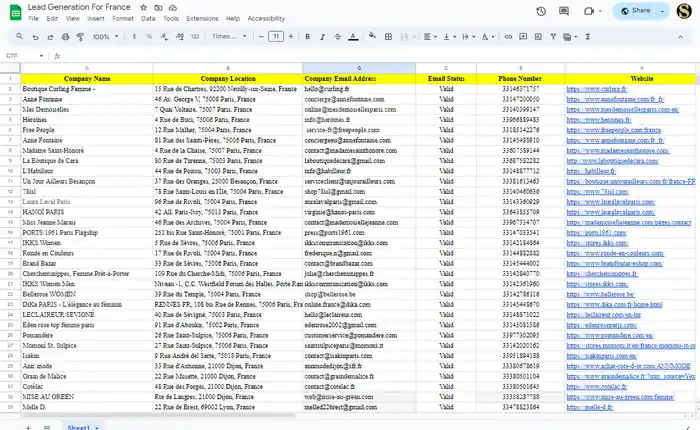Open the File menu
Image resolution: width=700 pixels, height=430 pixels.
33,18
